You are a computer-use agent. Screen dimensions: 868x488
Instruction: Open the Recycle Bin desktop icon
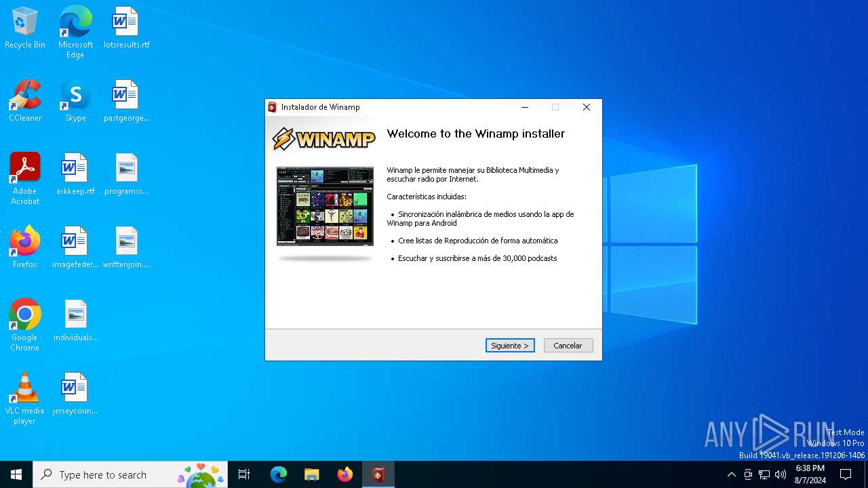pos(25,28)
